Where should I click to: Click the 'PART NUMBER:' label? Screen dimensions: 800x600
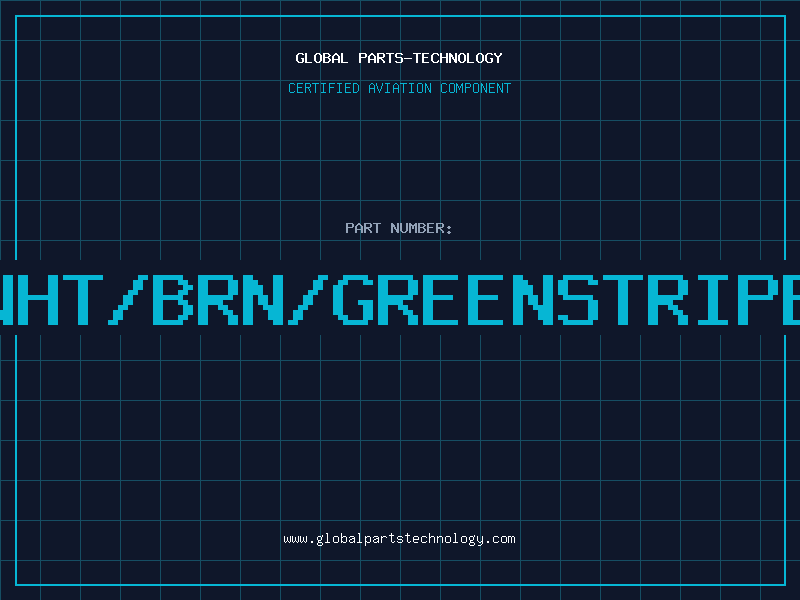point(399,228)
